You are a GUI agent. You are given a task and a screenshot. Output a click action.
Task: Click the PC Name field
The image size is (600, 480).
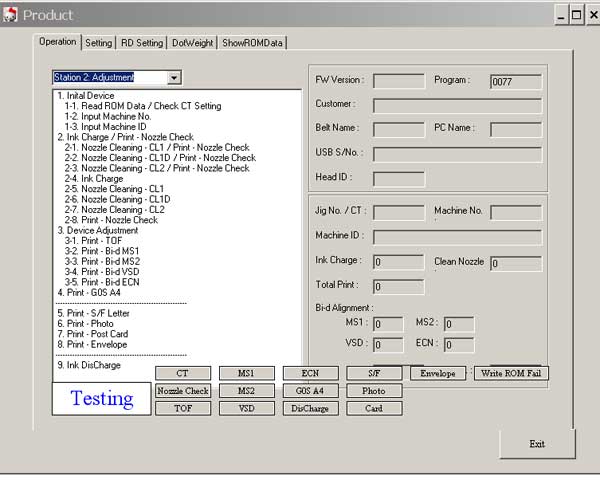pyautogui.click(x=516, y=129)
